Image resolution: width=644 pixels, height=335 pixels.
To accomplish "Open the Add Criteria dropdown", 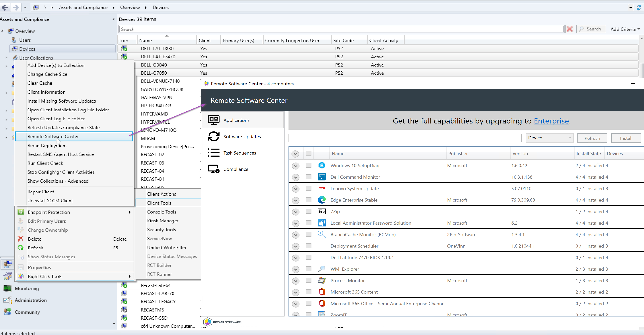I will [625, 29].
